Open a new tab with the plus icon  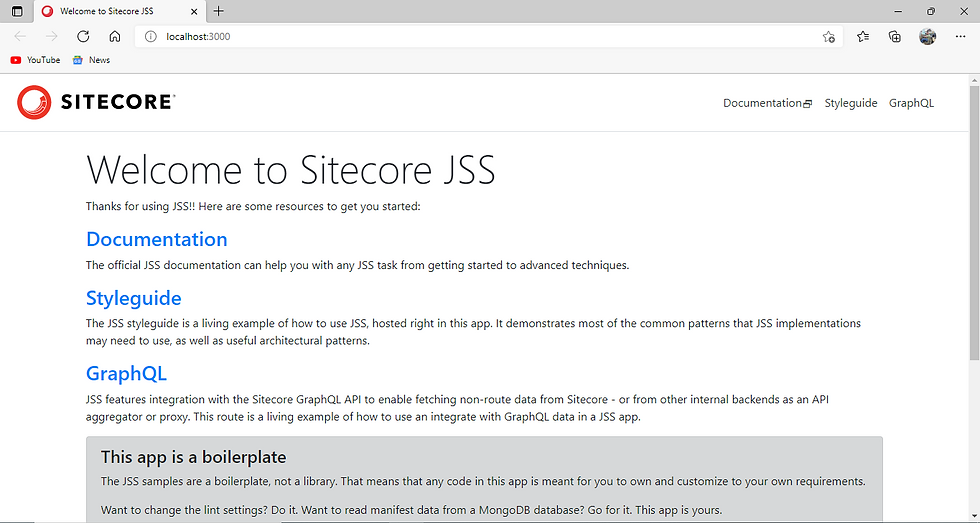click(218, 11)
